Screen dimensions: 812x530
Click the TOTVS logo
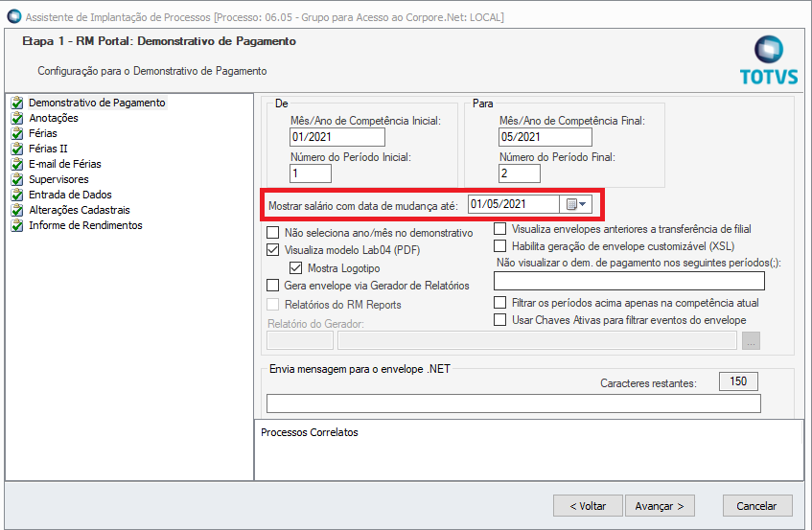769,60
